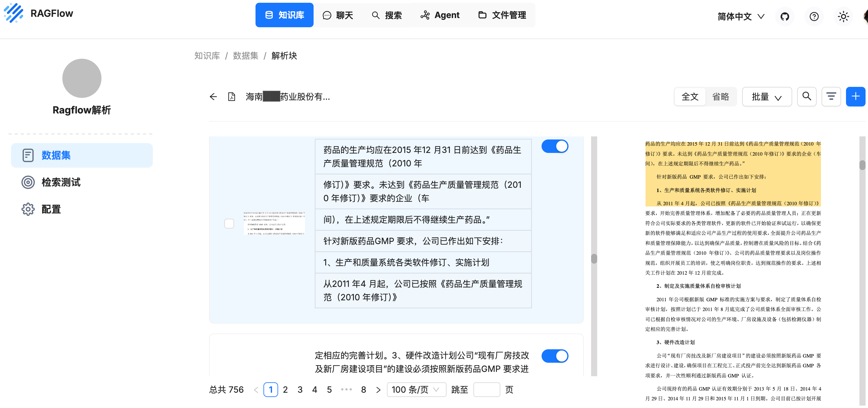This screenshot has height=408, width=868.
Task: Expand the 批量 bulk actions dropdown
Action: (x=767, y=96)
